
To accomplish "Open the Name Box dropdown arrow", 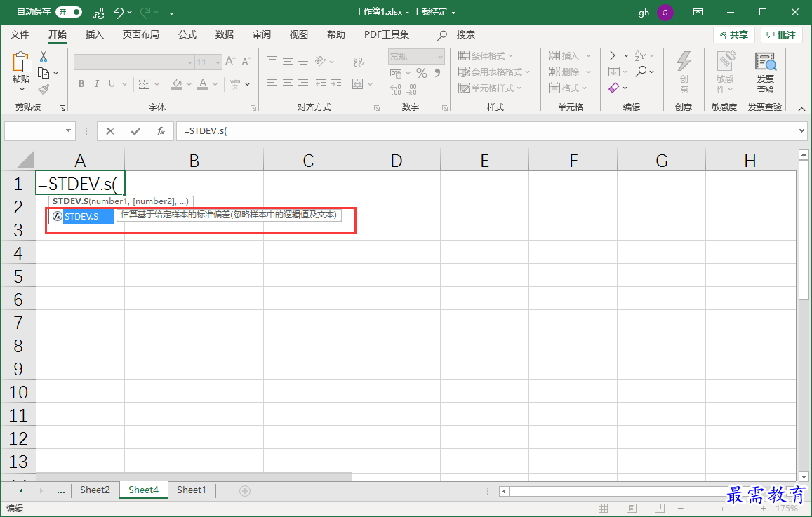I will pos(68,131).
